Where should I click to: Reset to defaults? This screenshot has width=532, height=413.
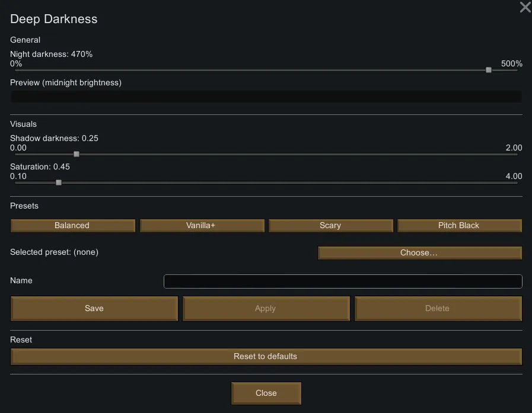point(266,357)
